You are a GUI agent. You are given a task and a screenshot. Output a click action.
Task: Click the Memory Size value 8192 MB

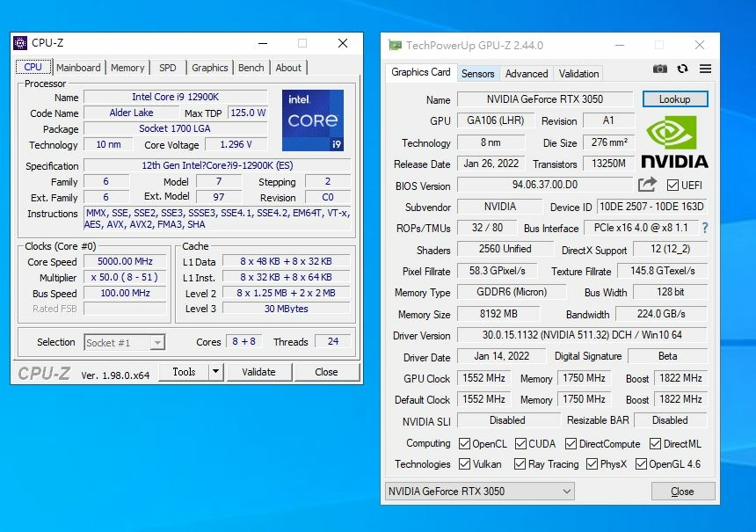pyautogui.click(x=498, y=314)
